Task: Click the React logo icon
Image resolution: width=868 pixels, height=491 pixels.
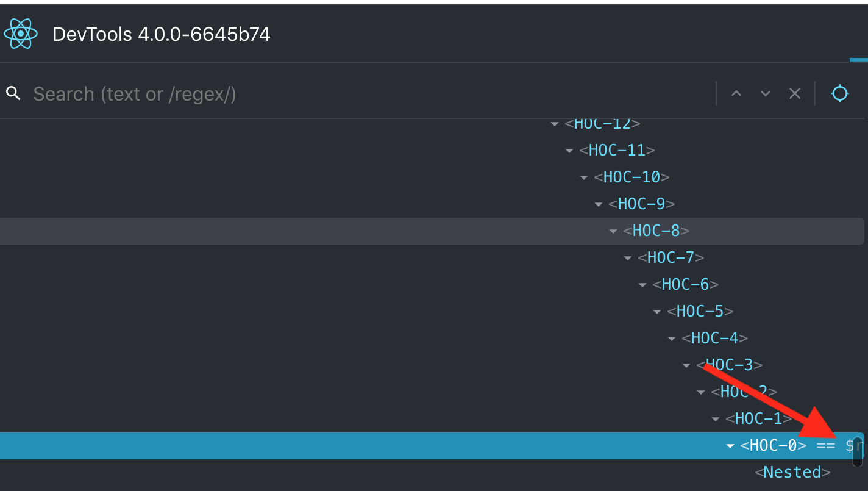Action: (20, 34)
